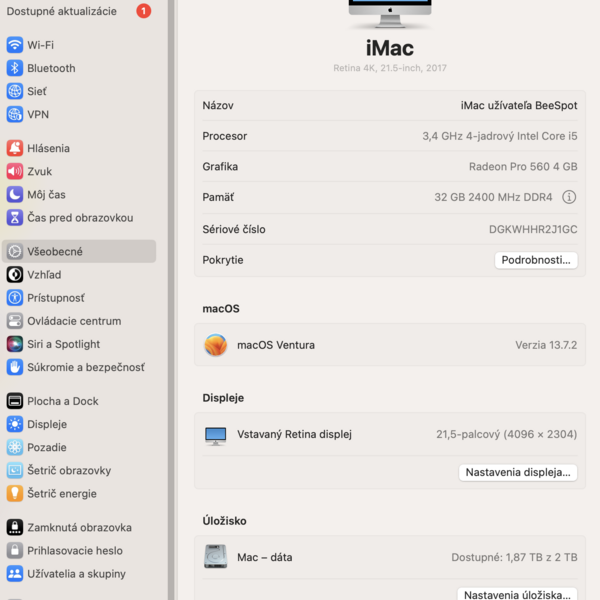This screenshot has width=600, height=600.
Task: Open Šetrič energie bulb icon
Action: coord(15,493)
